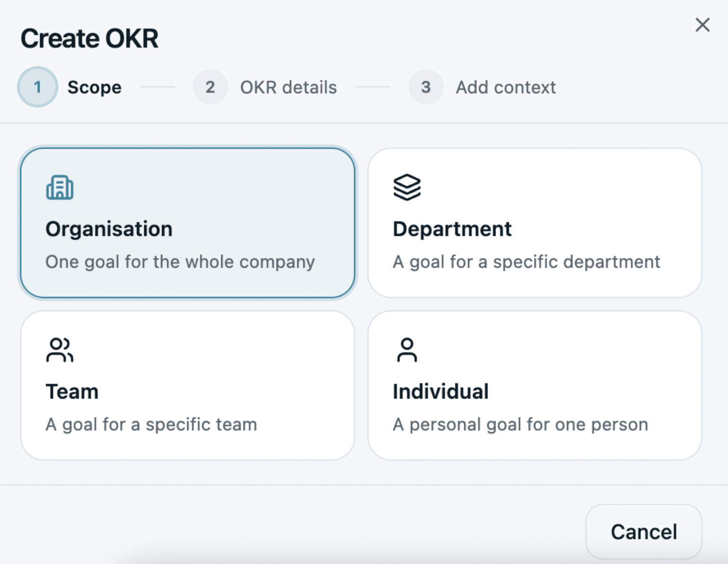Cancel OKR creation
This screenshot has width=728, height=564.
tap(644, 532)
